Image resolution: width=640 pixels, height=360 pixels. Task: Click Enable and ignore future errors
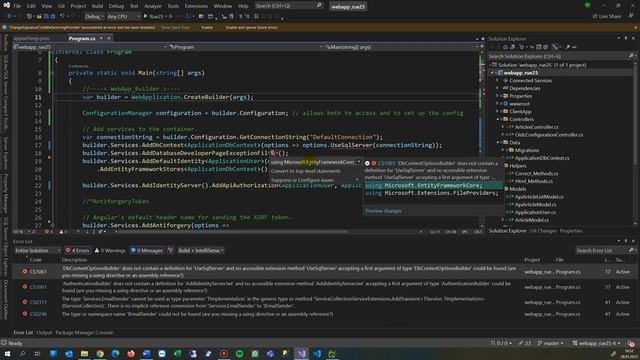coord(251,27)
